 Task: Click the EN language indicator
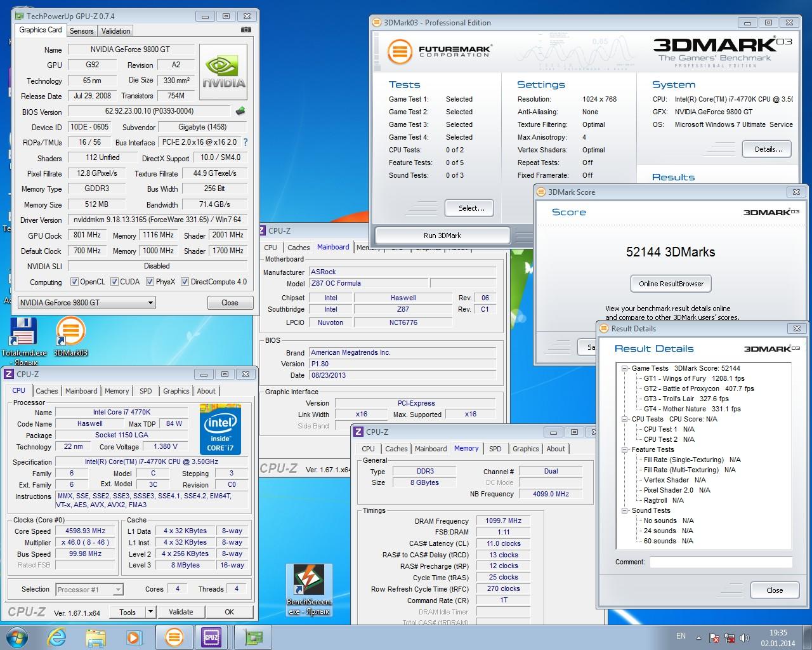pos(681,636)
